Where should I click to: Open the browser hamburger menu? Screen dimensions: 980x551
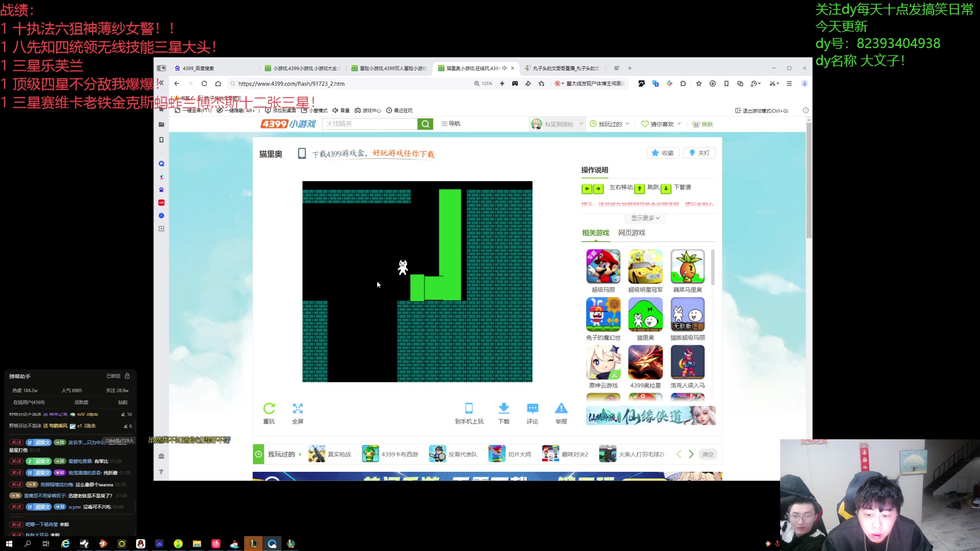click(789, 83)
